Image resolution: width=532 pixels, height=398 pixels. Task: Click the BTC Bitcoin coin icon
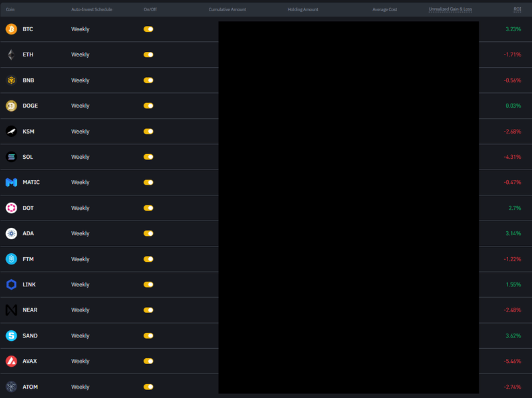[x=11, y=29]
